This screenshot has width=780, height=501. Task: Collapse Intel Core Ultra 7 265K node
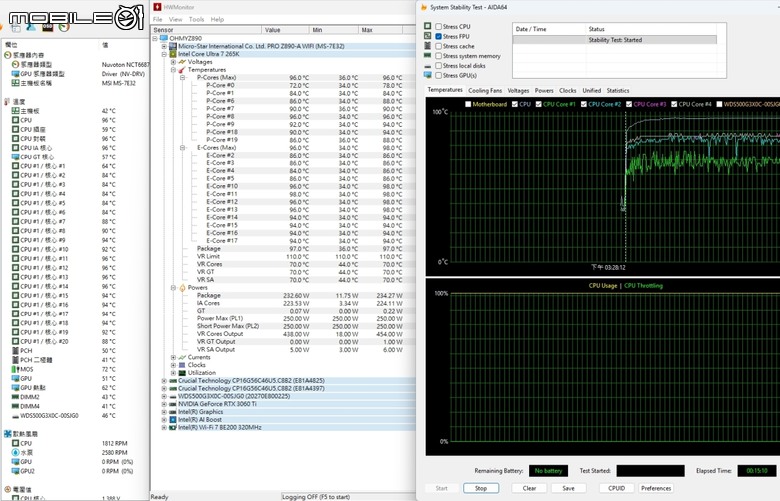tap(164, 54)
